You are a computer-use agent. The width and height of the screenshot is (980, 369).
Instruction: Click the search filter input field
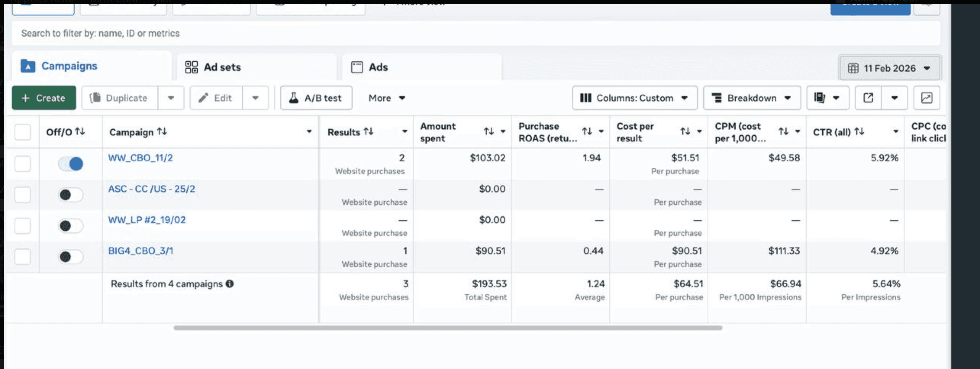pos(476,33)
